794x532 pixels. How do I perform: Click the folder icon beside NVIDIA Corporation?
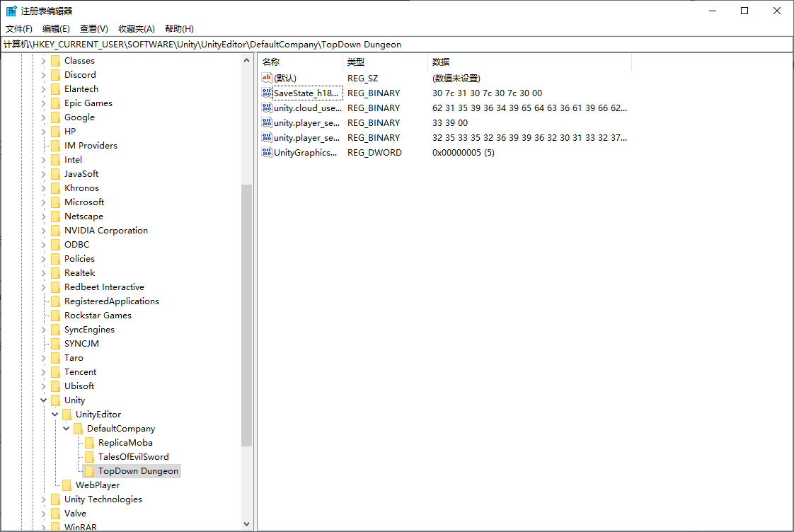(x=55, y=231)
